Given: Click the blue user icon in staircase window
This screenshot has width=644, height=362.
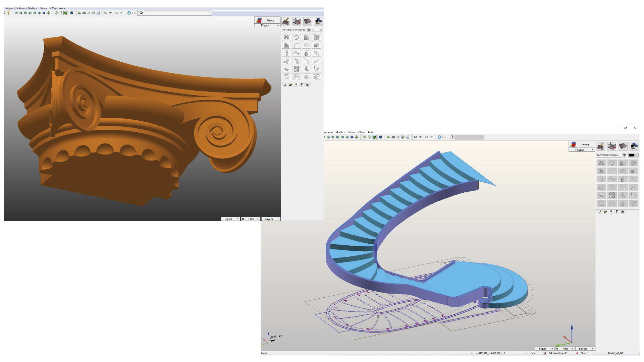Looking at the screenshot, I should (439, 137).
